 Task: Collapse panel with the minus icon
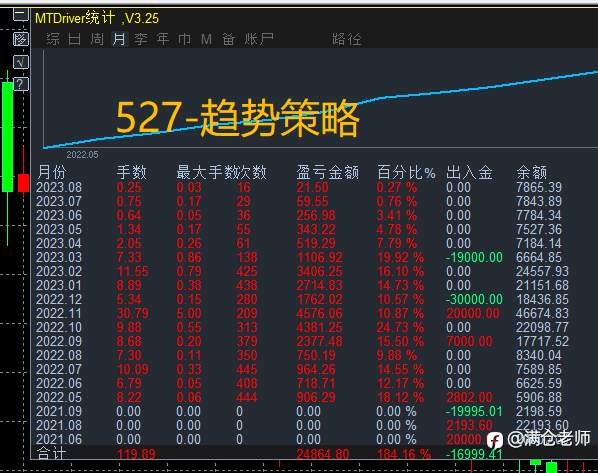pos(21,15)
